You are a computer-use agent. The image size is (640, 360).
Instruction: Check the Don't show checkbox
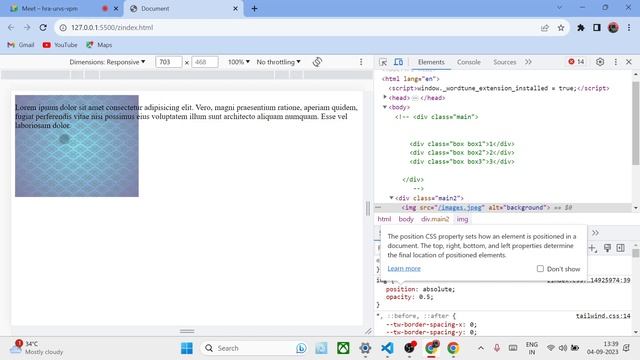click(x=540, y=269)
